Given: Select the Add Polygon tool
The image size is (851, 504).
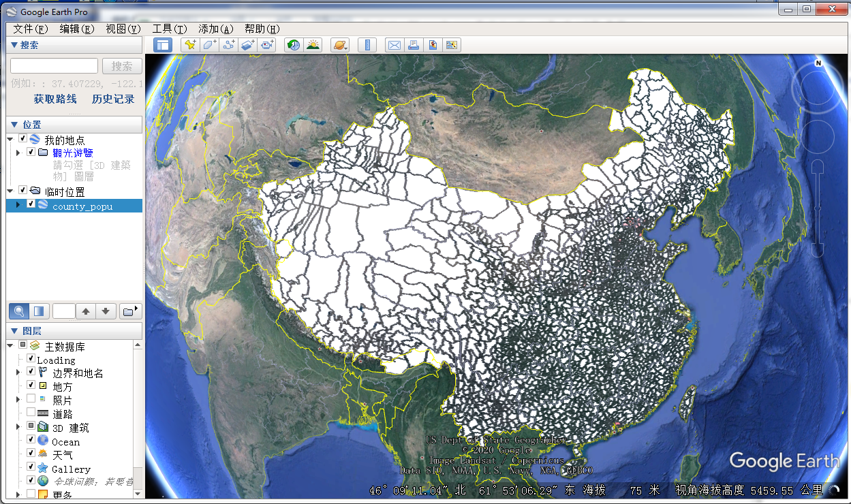Looking at the screenshot, I should 210,45.
